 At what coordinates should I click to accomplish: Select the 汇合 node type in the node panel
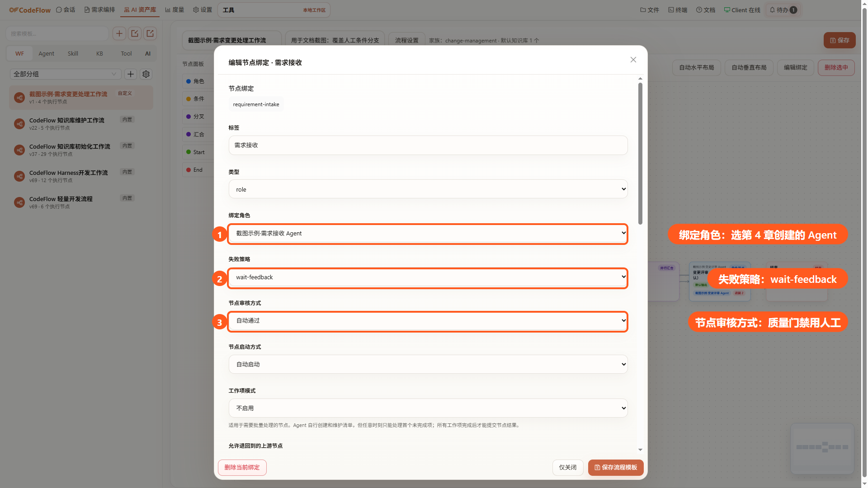198,135
